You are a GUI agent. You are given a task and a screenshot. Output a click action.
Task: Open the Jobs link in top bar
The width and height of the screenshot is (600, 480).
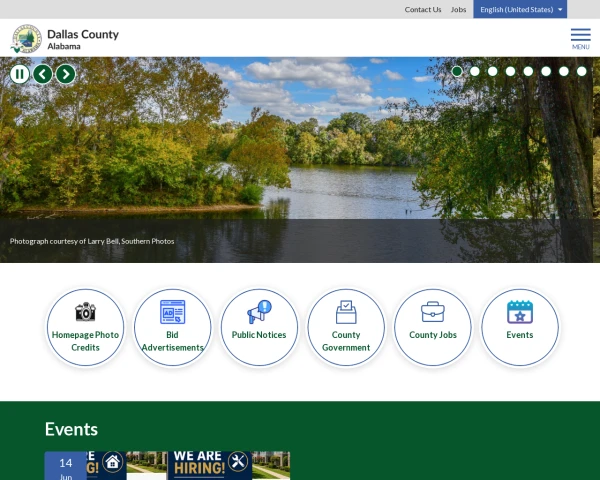click(458, 10)
